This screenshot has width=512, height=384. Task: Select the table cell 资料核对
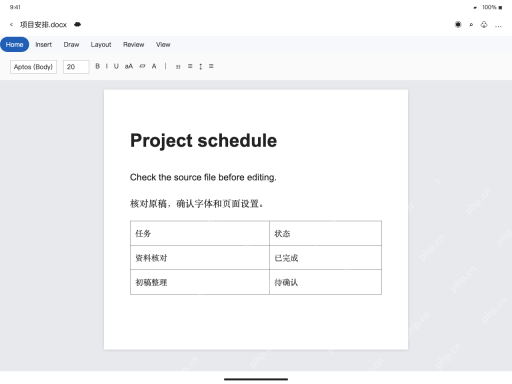(200, 258)
